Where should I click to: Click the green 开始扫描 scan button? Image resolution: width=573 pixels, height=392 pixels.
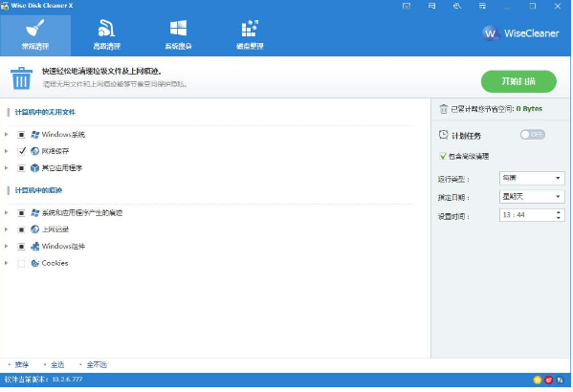(x=518, y=81)
